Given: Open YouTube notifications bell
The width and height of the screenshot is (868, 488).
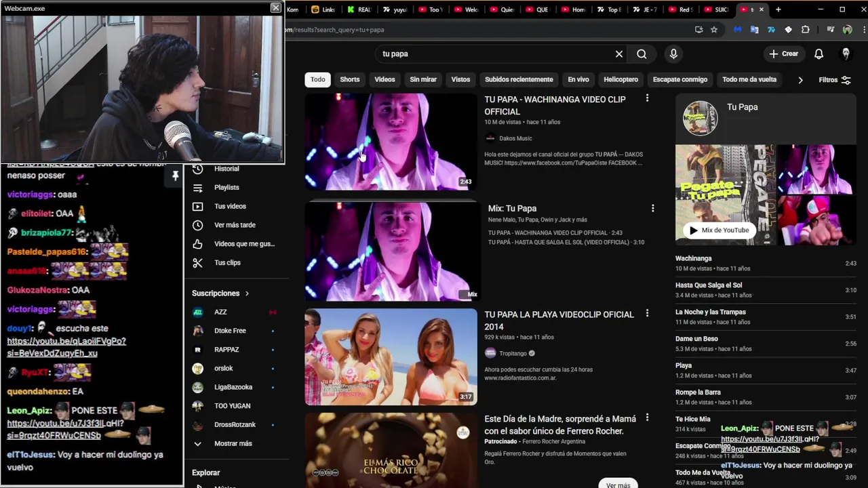Looking at the screenshot, I should (818, 54).
